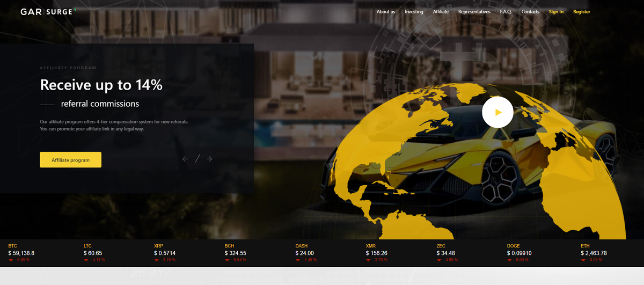Image resolution: width=644 pixels, height=285 pixels.
Task: Click the LTC price $ 60.65
Action: click(x=93, y=253)
